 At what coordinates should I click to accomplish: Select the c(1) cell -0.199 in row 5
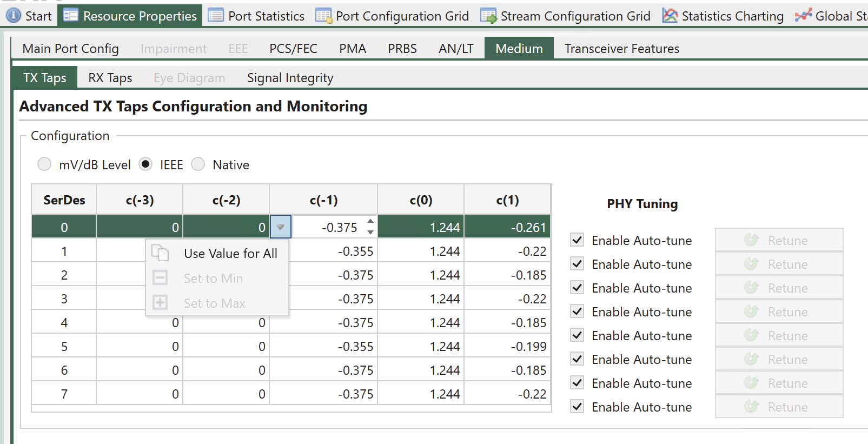507,346
